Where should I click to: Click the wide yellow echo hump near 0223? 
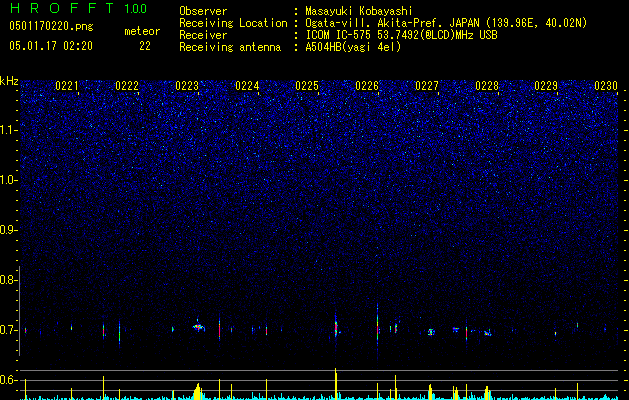click(x=197, y=392)
